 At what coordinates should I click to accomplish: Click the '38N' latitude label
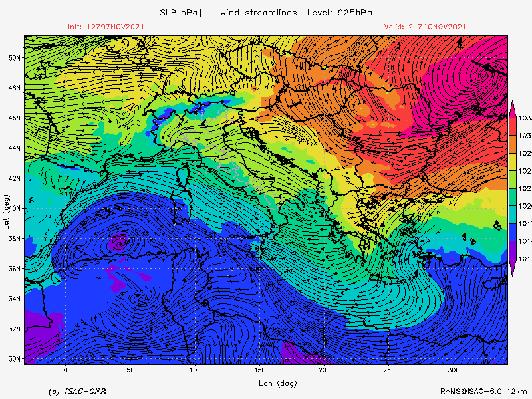point(14,239)
